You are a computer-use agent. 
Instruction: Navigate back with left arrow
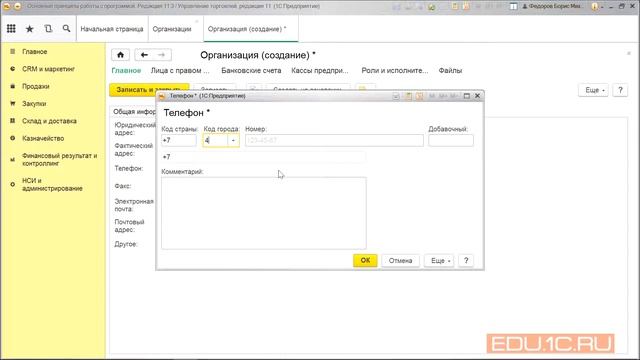(x=144, y=55)
